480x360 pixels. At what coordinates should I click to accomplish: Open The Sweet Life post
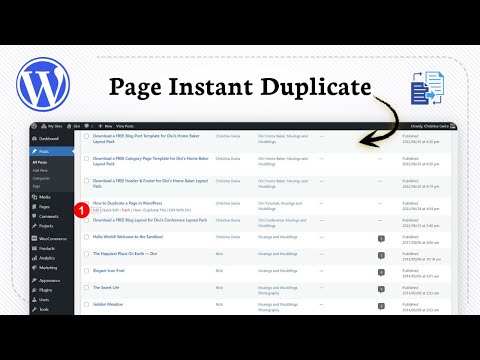106,287
